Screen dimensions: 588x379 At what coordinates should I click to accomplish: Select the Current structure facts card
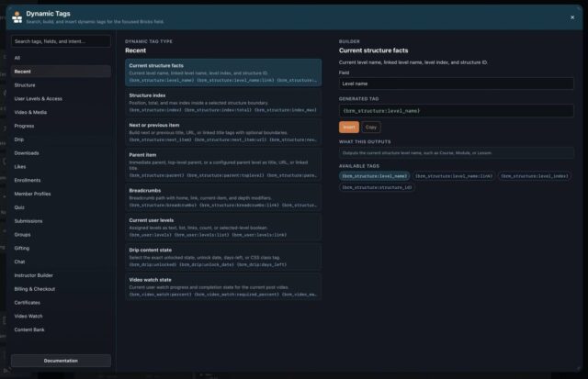(x=223, y=72)
